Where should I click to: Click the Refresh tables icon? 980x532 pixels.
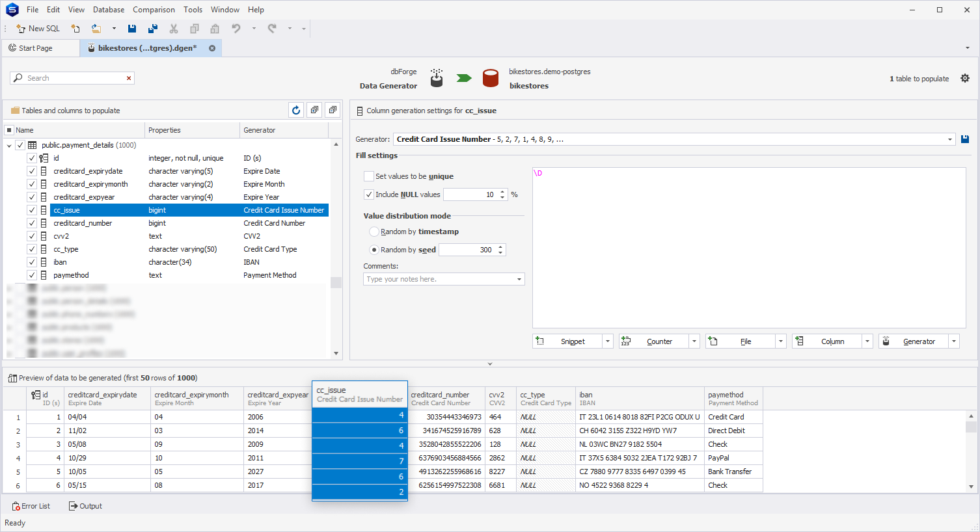click(x=296, y=110)
